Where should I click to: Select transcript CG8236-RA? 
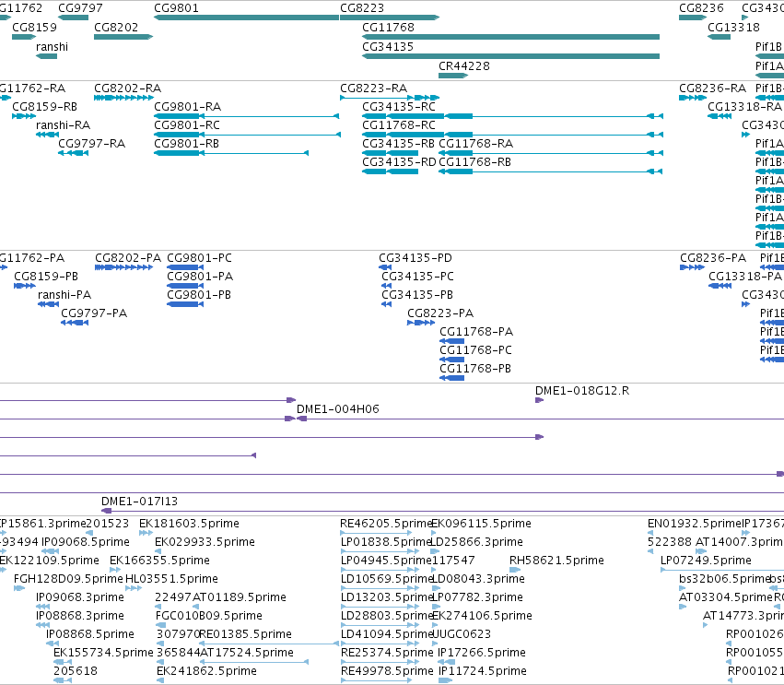712,89
